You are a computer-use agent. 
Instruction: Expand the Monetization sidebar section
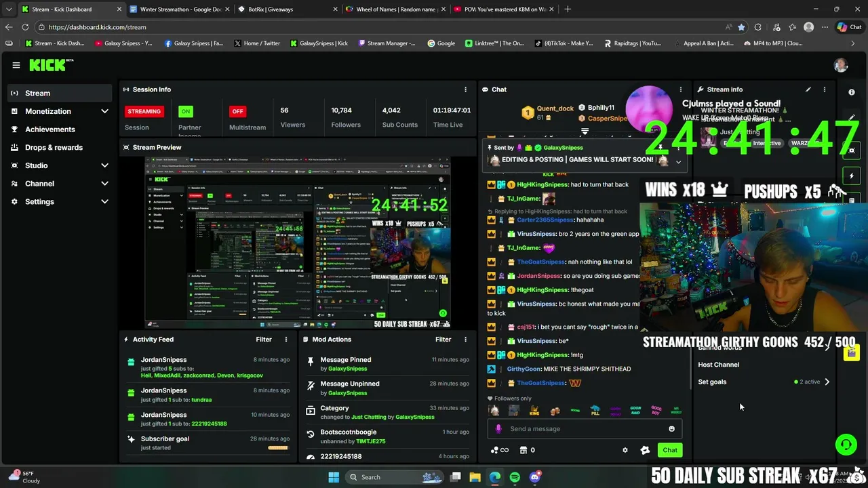tap(60, 111)
